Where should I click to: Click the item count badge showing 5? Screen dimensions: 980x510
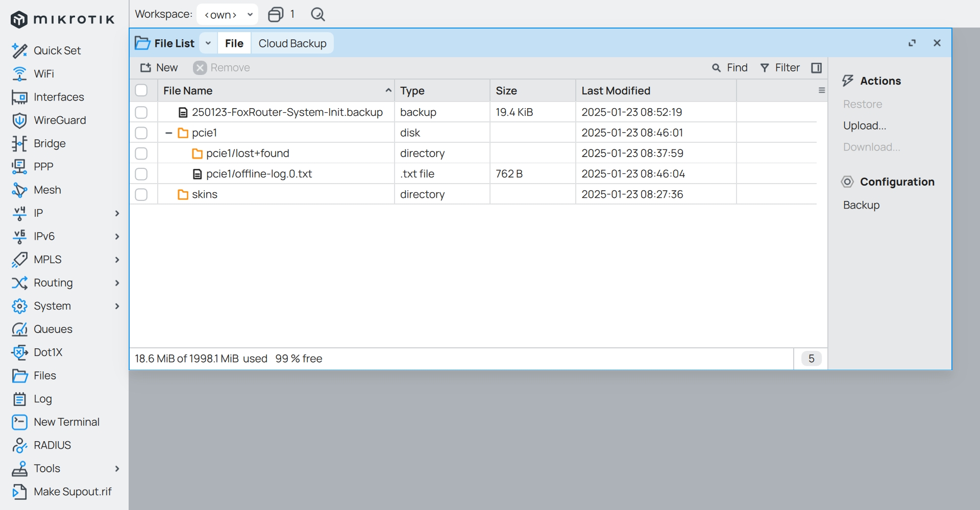pos(812,359)
